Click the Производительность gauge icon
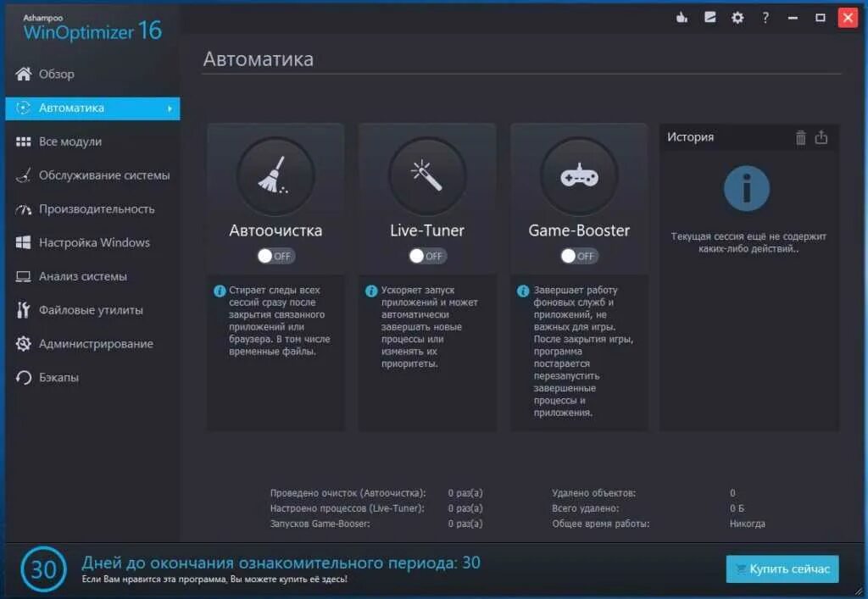 [23, 209]
